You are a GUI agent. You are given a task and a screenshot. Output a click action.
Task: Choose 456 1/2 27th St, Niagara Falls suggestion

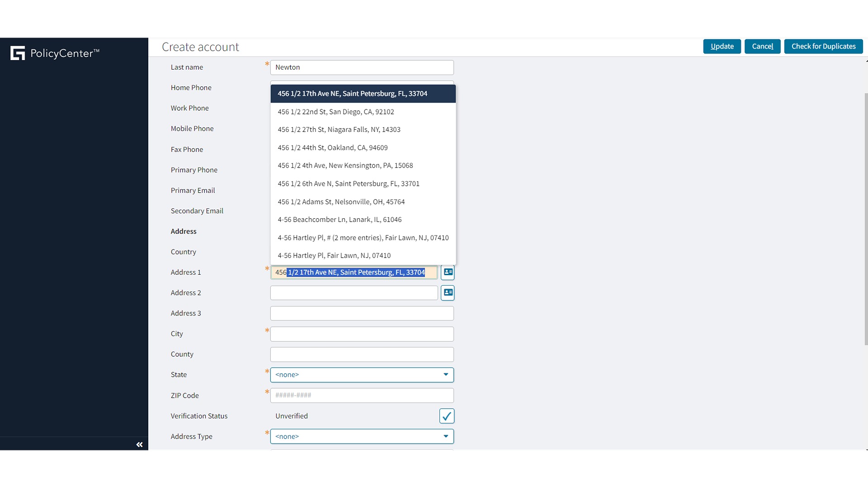[x=339, y=130]
